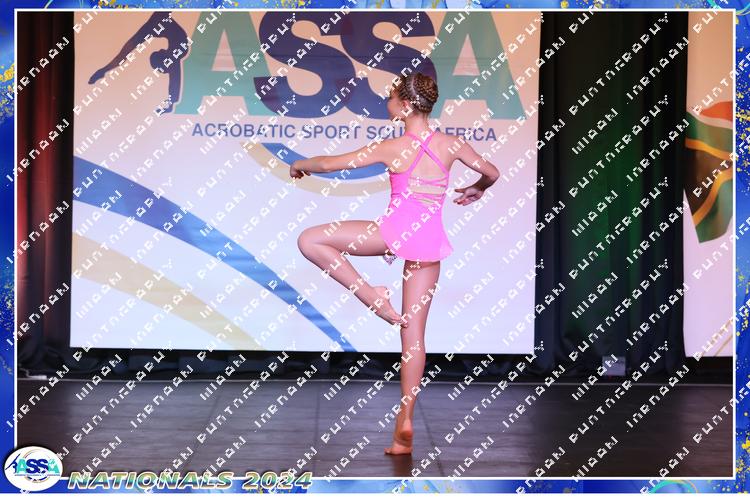Click the blue decorative frame top border

[x=375, y=5]
